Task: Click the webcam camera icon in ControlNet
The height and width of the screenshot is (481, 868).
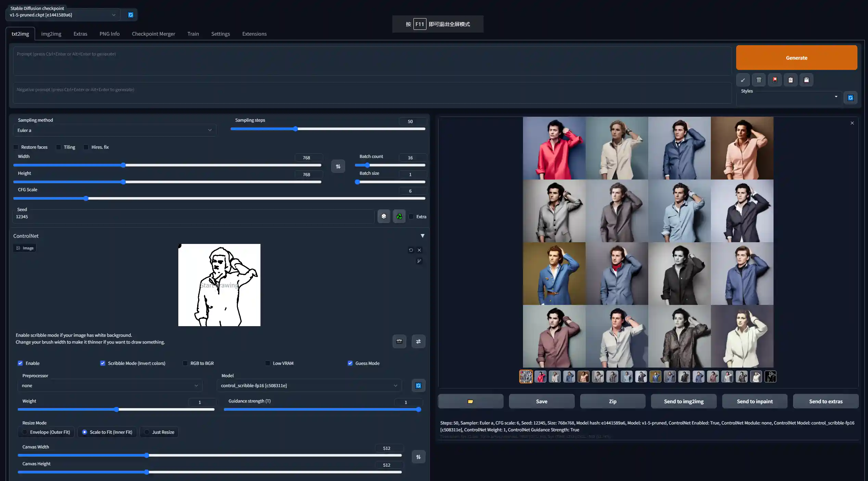Action: coord(399,342)
